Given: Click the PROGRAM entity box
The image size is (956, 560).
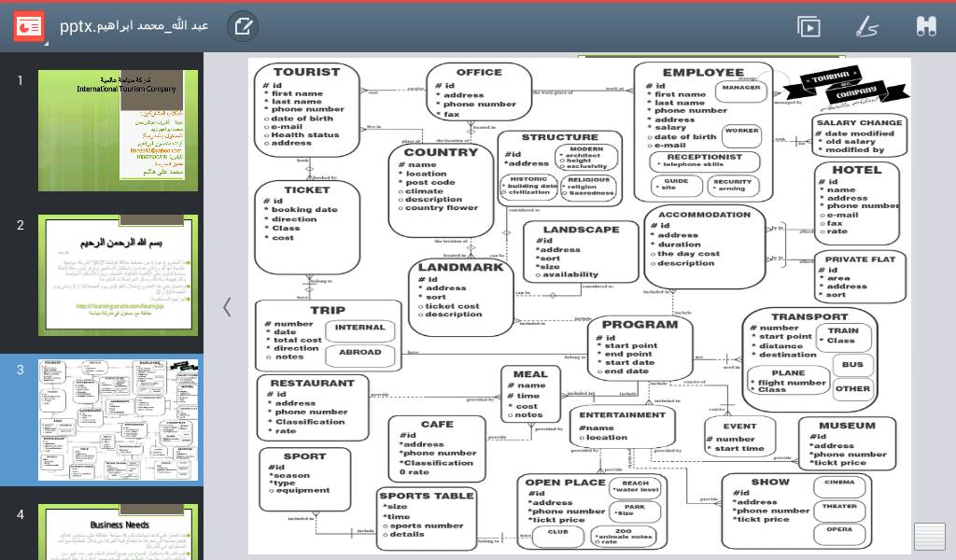Looking at the screenshot, I should 640,348.
